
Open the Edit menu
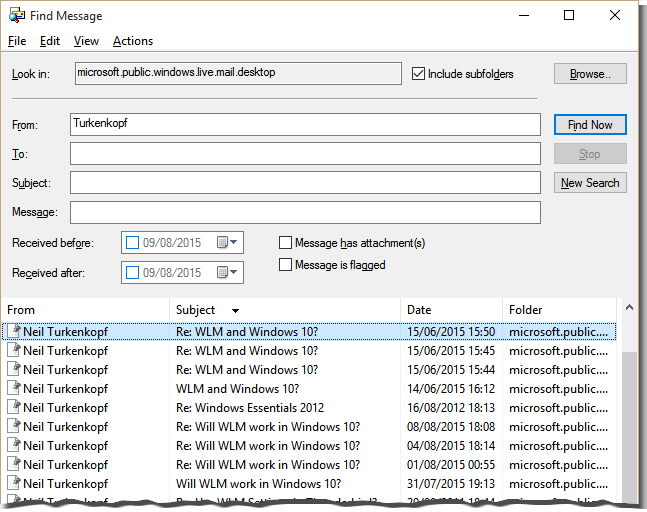[50, 41]
